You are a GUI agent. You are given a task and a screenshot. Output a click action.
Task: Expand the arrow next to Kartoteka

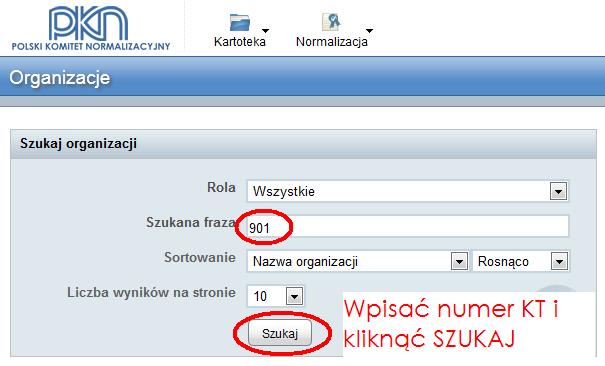pos(265,30)
